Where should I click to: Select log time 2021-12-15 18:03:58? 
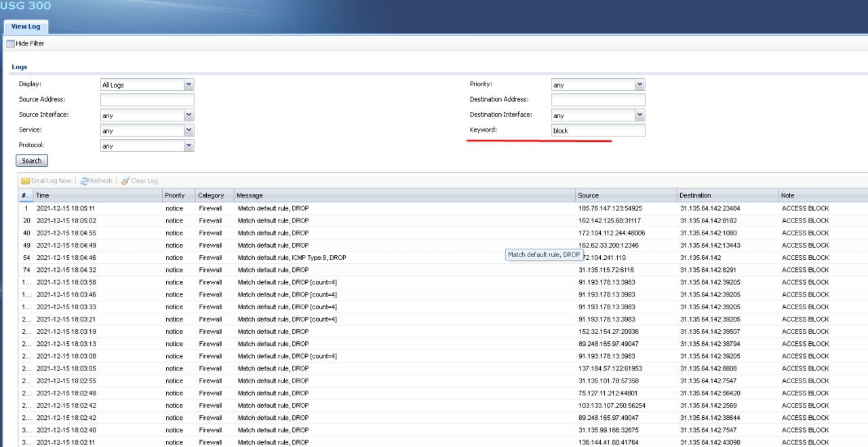pos(66,282)
